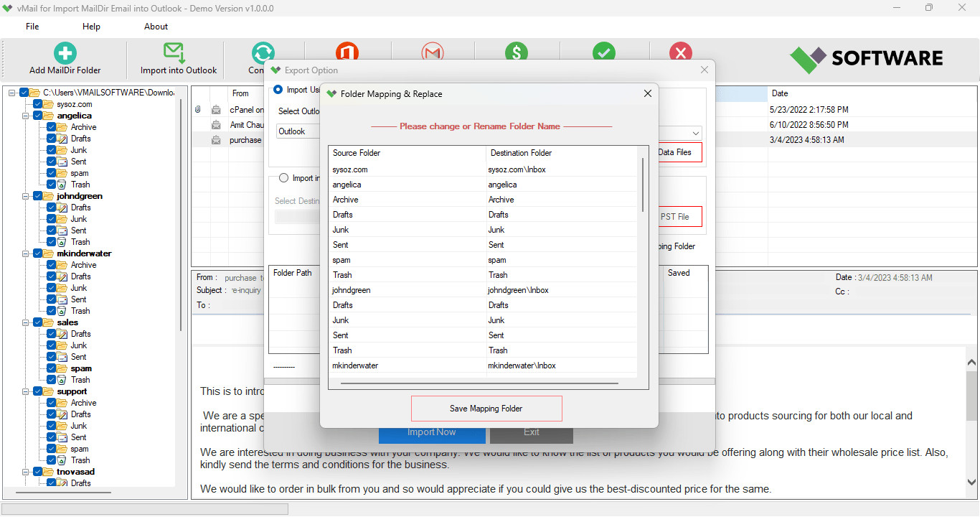Click the red X toolbar icon
980x517 pixels.
click(x=680, y=52)
